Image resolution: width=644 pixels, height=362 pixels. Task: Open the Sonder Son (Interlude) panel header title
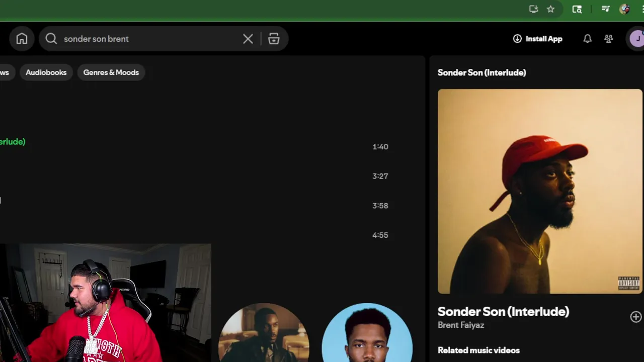click(481, 72)
